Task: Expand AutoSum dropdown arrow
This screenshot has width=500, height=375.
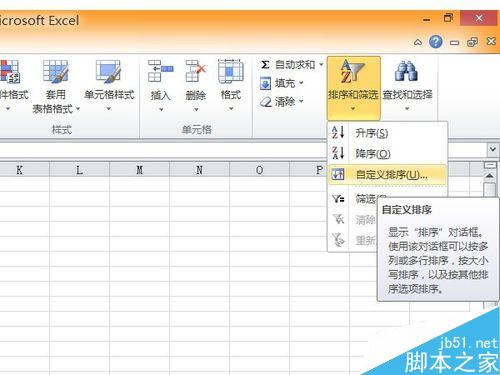Action: tap(321, 64)
